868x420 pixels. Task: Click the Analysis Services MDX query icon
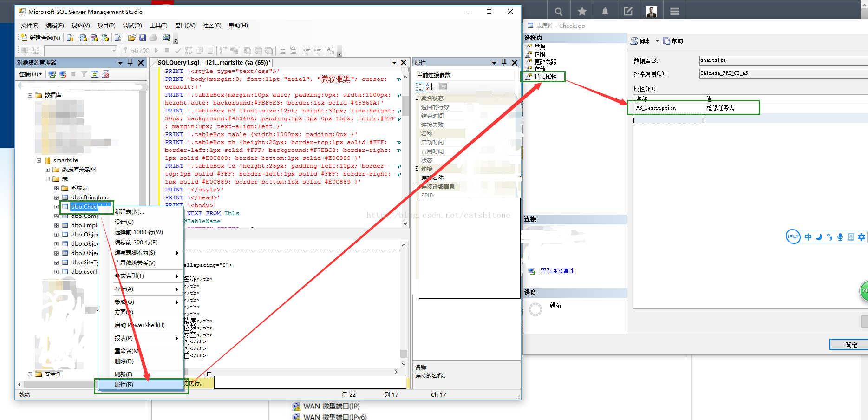(84, 38)
